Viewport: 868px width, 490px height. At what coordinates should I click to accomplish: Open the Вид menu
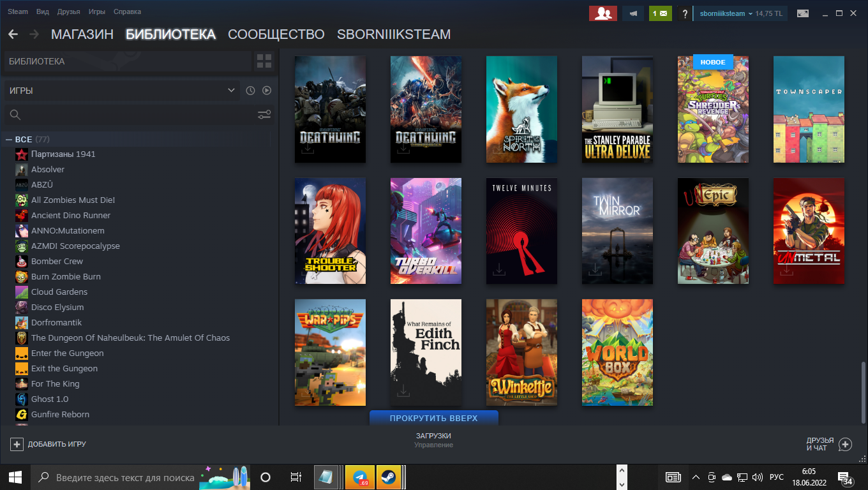click(43, 11)
